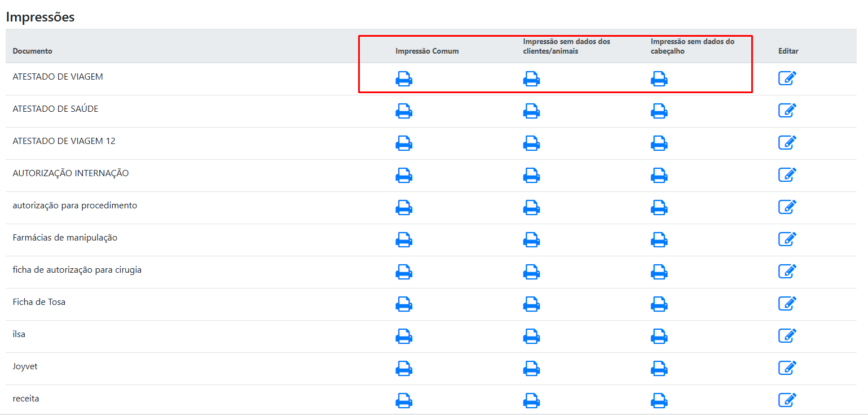Click the Impressão Comum column header
Viewport: 868px width, 415px height.
click(x=427, y=51)
